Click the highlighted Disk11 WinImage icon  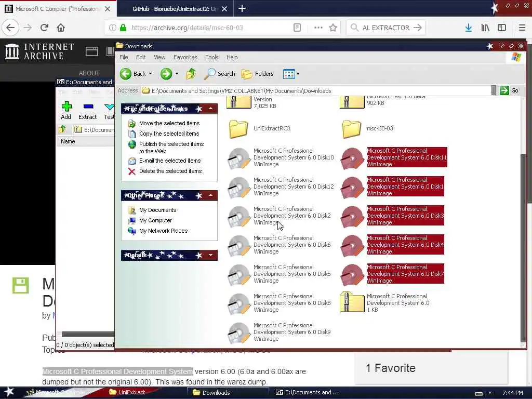[x=352, y=158]
